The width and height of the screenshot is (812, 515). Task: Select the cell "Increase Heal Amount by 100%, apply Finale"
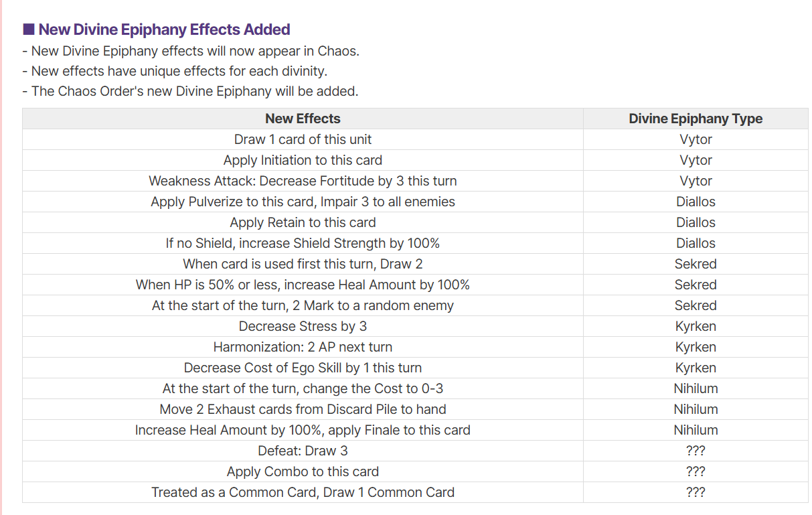303,430
